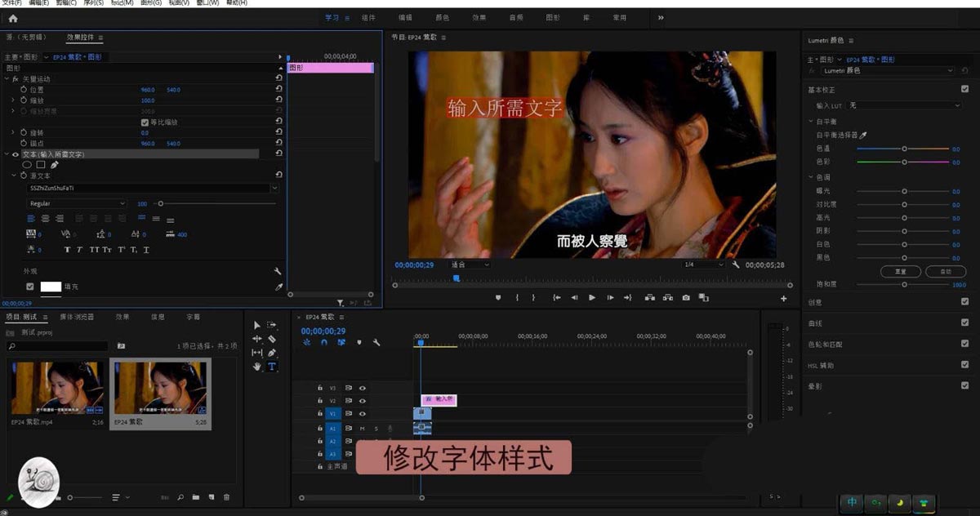Click white balance eyedropper in Lumetri
Screen dimensions: 980x516
click(863, 135)
